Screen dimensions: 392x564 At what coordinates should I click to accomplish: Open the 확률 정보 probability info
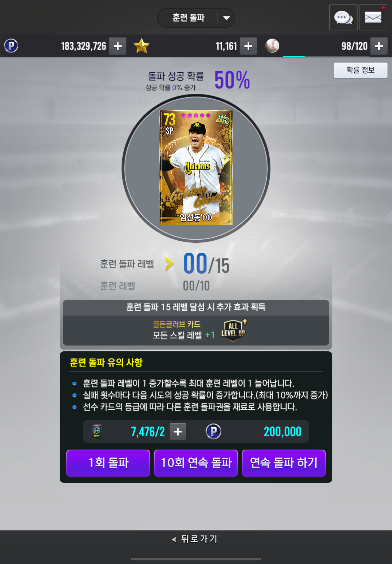point(360,70)
